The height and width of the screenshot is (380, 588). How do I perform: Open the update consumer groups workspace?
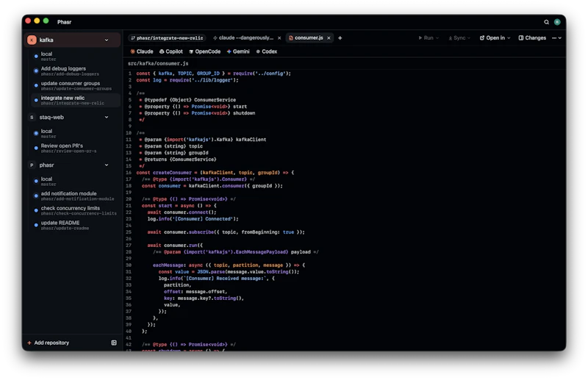click(x=75, y=86)
